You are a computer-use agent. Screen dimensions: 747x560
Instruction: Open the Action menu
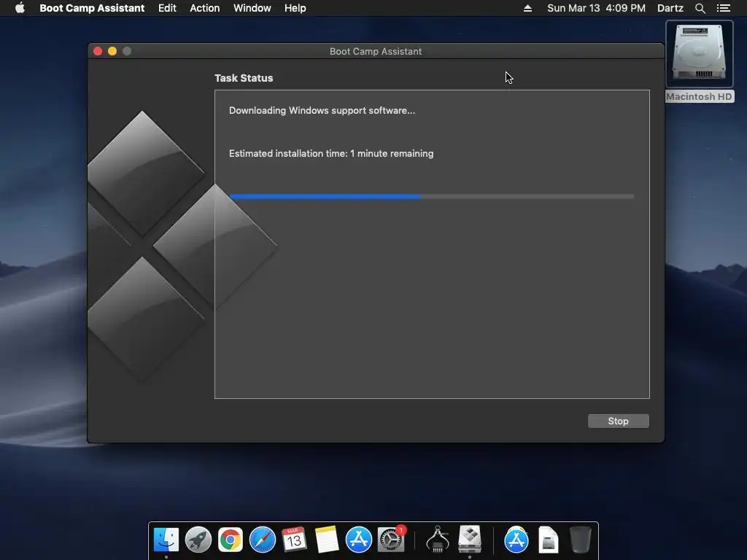coord(205,8)
